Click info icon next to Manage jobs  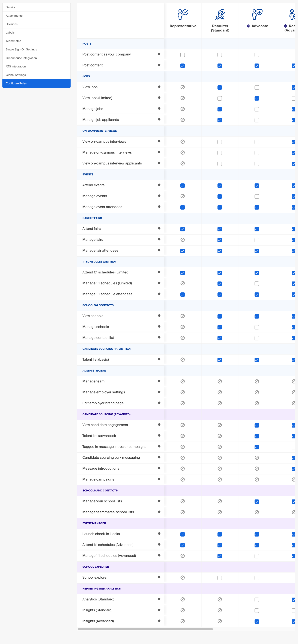click(x=159, y=109)
